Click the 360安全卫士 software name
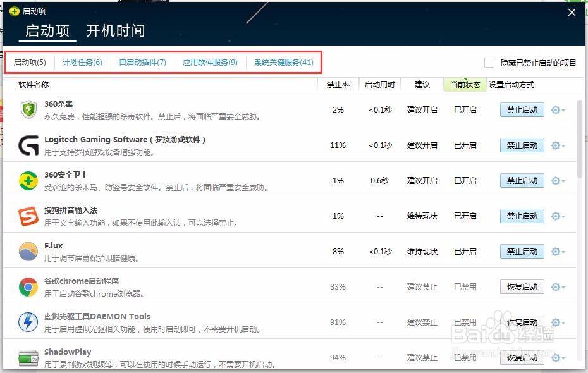Viewport: 588px width, 373px height. [66, 174]
